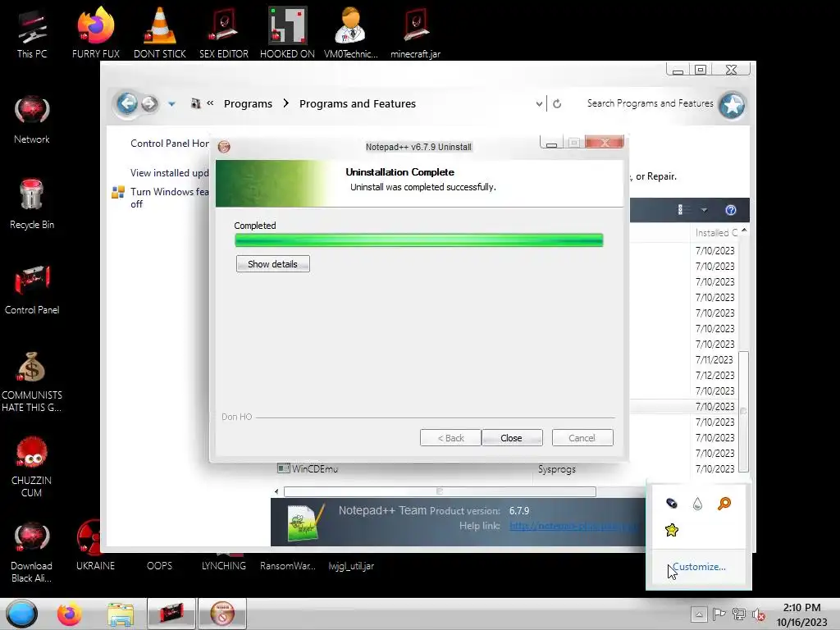Click the vertical scrollbar in program list

tap(743, 412)
